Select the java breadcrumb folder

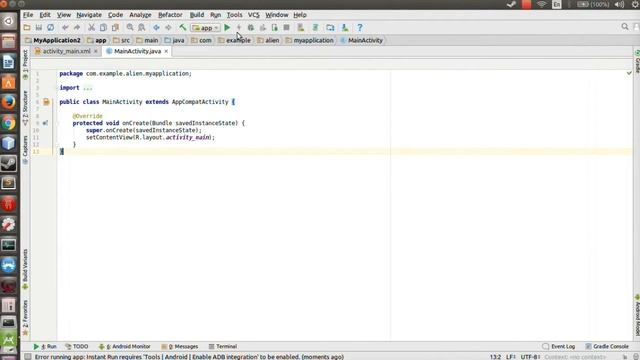(x=175, y=40)
